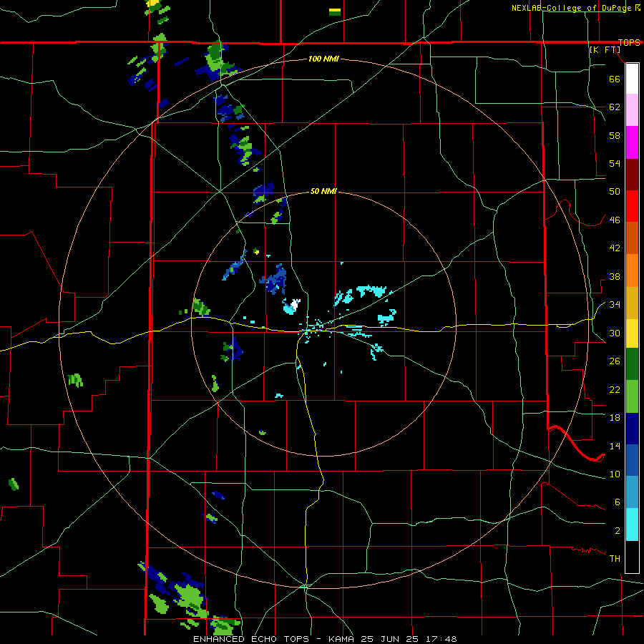Select the dark orange legend swatch
Viewport: 644px width, 644px height.
[x=632, y=238]
